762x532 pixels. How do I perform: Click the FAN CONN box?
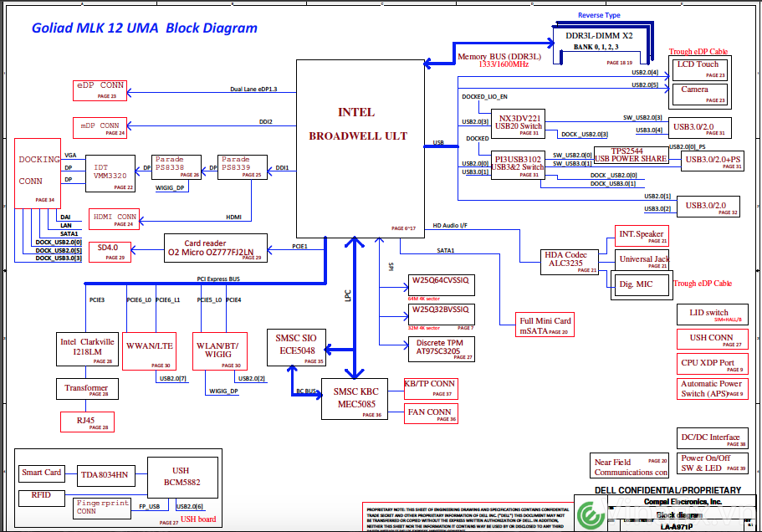[x=431, y=413]
